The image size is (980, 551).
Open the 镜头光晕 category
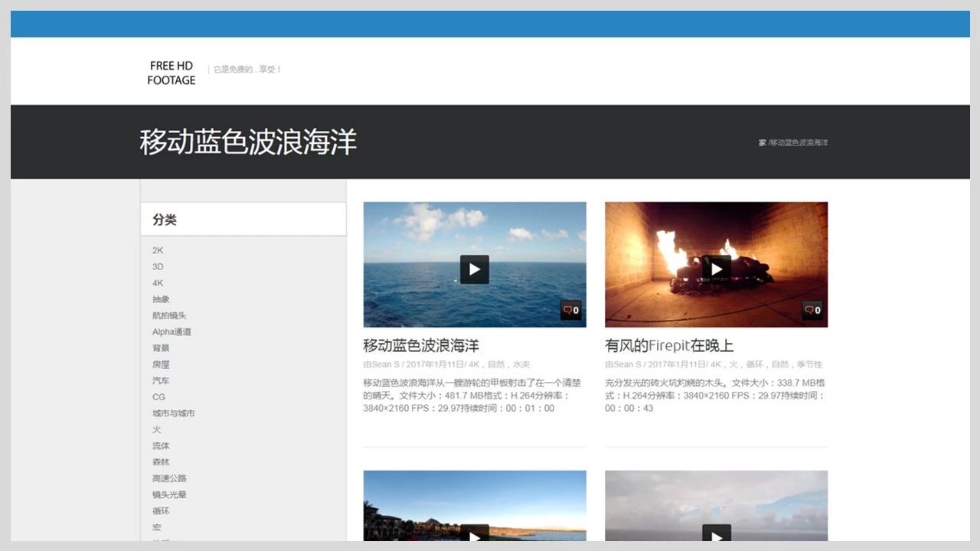169,494
